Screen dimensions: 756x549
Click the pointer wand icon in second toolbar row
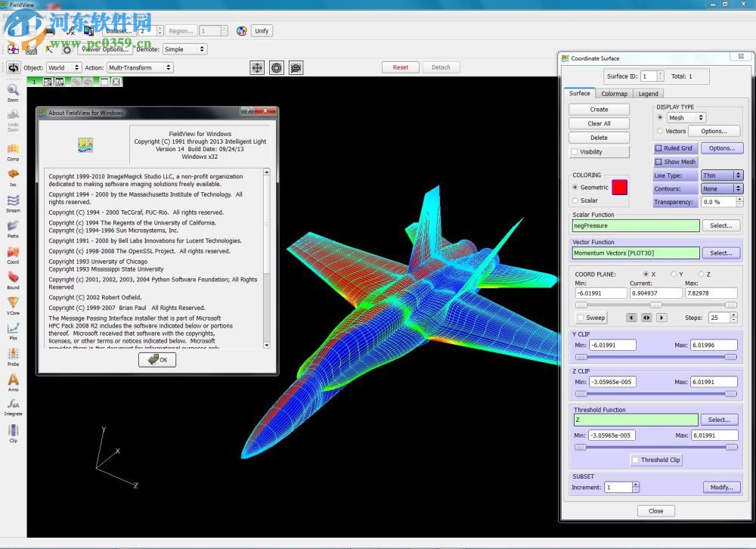click(x=49, y=49)
